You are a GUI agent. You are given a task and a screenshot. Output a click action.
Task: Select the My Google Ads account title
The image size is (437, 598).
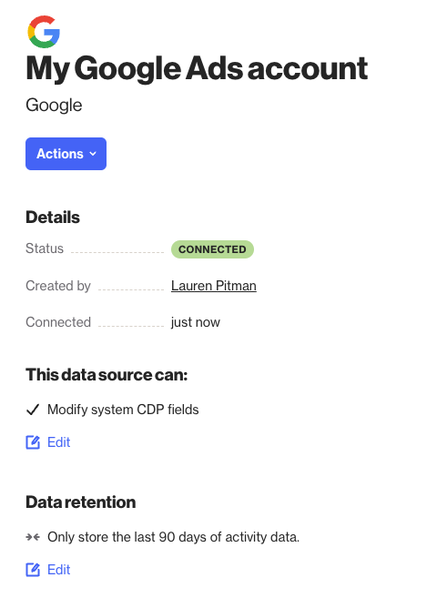click(x=197, y=69)
